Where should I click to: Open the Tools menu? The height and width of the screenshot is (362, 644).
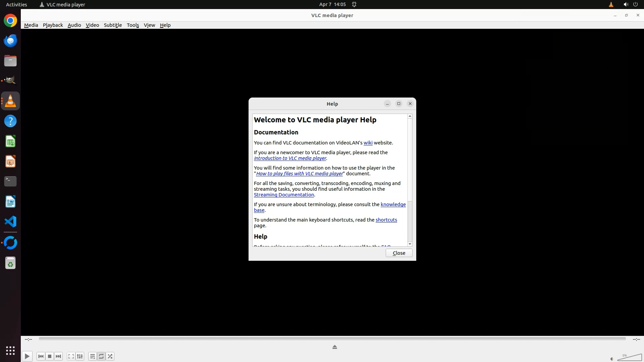[x=132, y=25]
